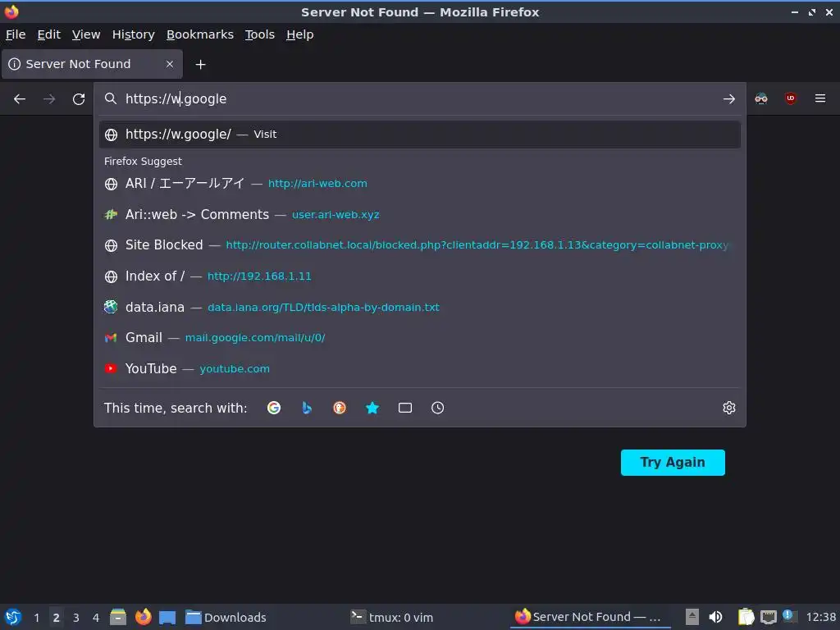Open the View menu

coord(86,34)
